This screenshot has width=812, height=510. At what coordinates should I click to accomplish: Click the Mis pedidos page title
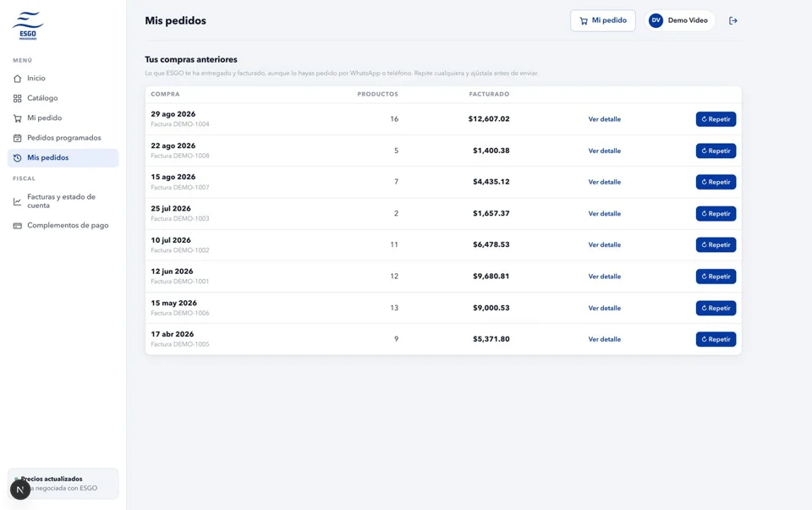[x=176, y=20]
